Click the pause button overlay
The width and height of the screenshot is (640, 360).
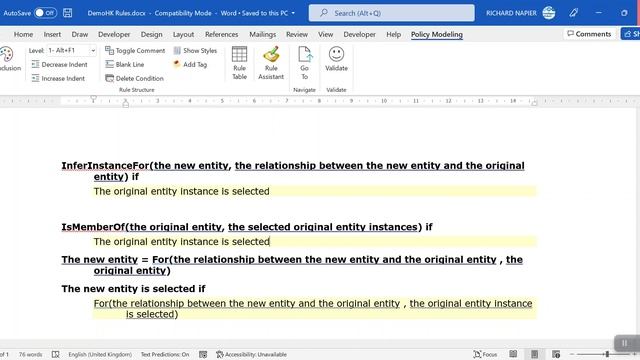(624, 343)
